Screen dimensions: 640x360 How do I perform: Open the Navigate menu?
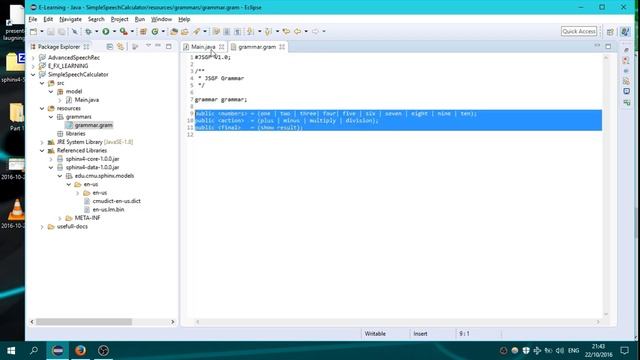[x=70, y=19]
